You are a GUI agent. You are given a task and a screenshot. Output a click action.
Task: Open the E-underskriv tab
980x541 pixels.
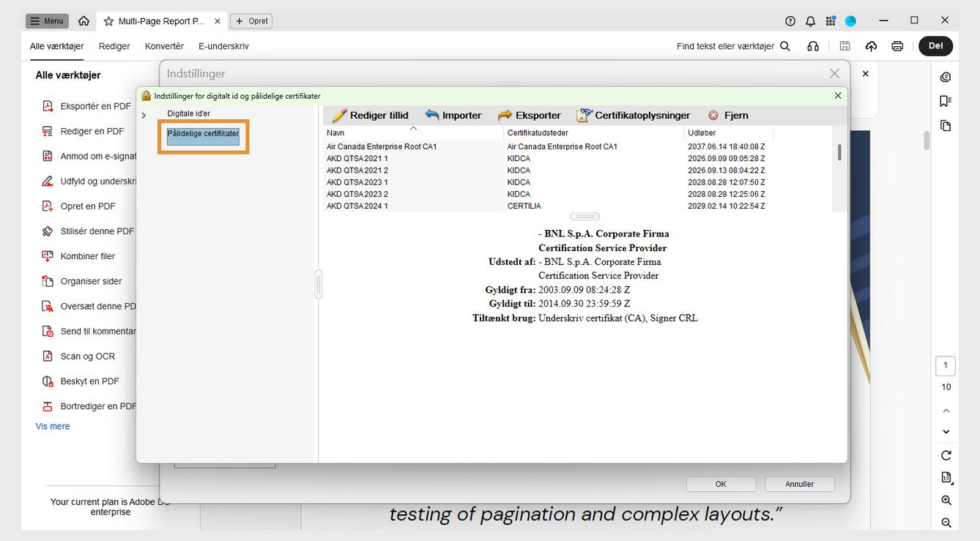point(223,46)
